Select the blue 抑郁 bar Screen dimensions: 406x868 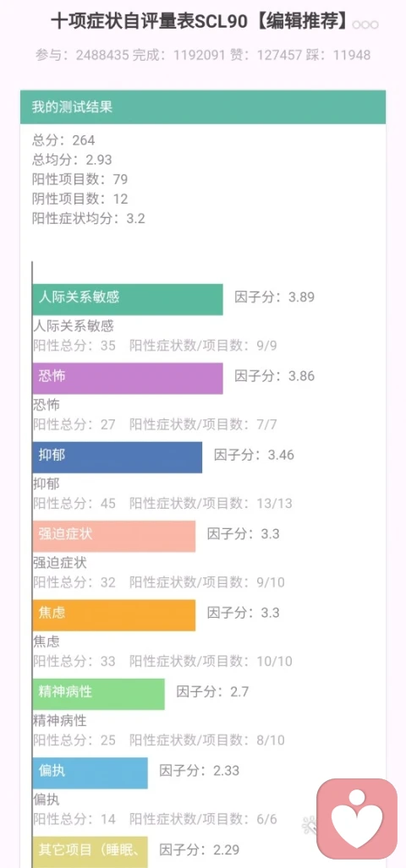point(117,457)
